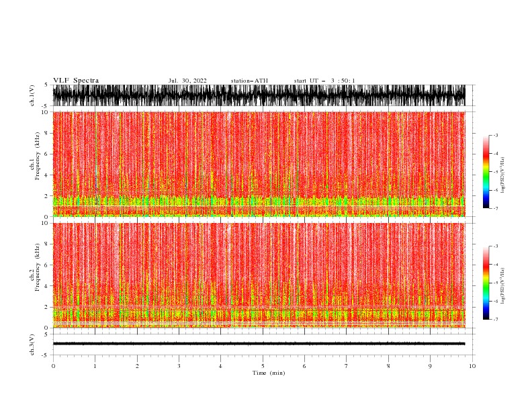Click the ch.2 frequency axis "4" kHz tick label
This screenshot has height=411, width=532.
pyautogui.click(x=47, y=286)
